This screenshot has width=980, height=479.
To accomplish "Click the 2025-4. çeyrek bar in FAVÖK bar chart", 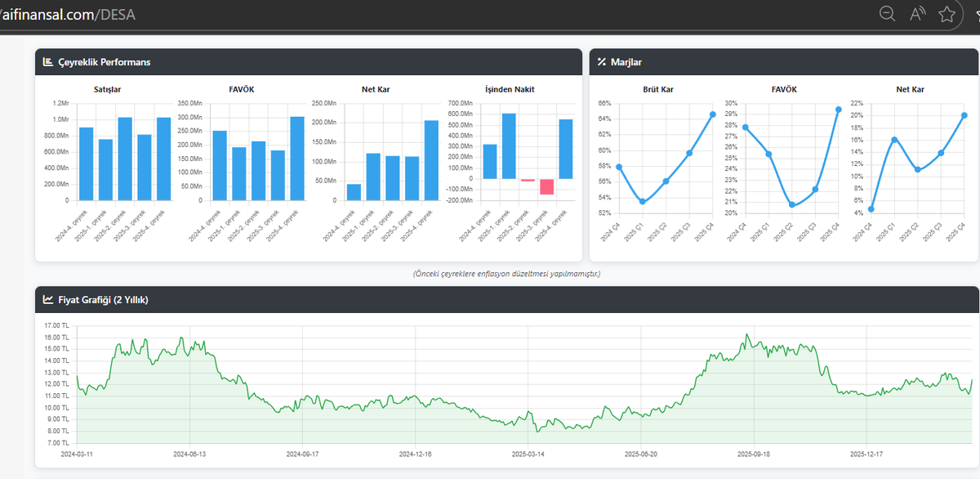I will [297, 159].
